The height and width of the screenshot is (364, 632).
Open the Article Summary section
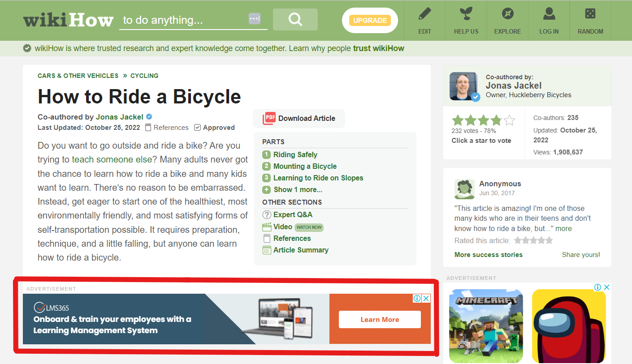pos(301,250)
